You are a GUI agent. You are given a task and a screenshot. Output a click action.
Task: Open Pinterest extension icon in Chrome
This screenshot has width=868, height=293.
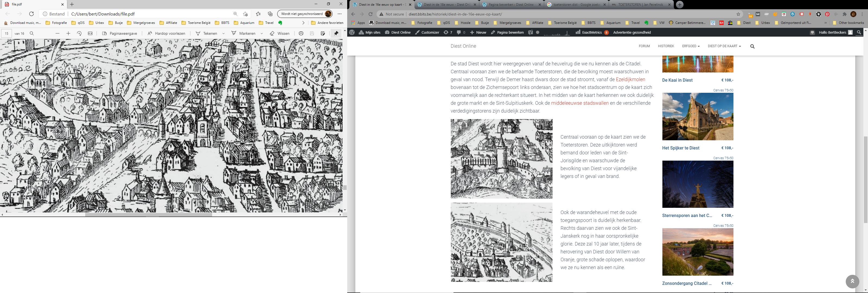click(x=827, y=14)
